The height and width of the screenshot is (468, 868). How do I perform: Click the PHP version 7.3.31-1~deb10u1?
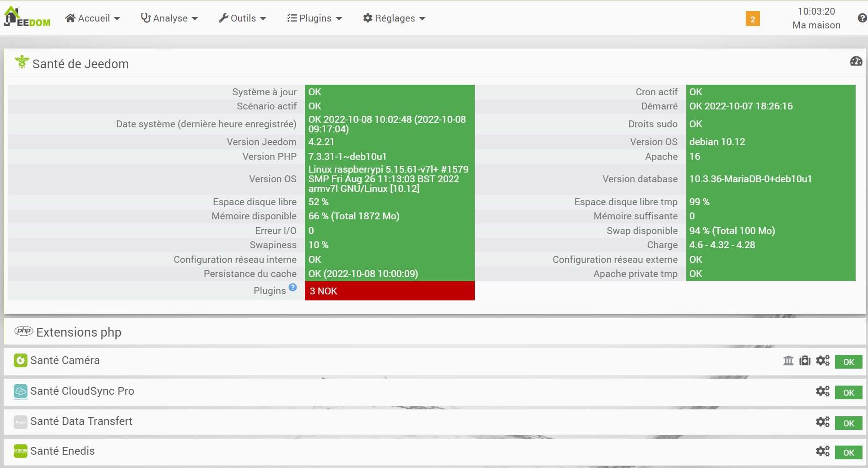coord(347,157)
